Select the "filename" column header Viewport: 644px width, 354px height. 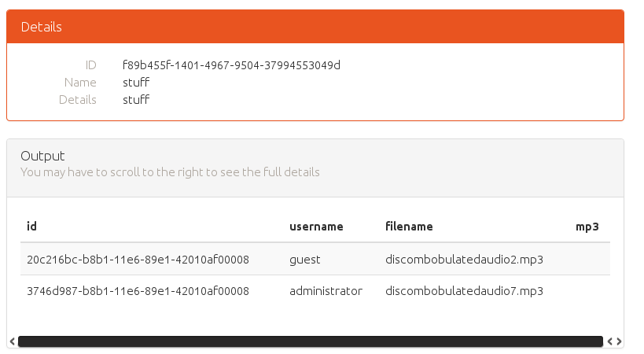pos(409,227)
